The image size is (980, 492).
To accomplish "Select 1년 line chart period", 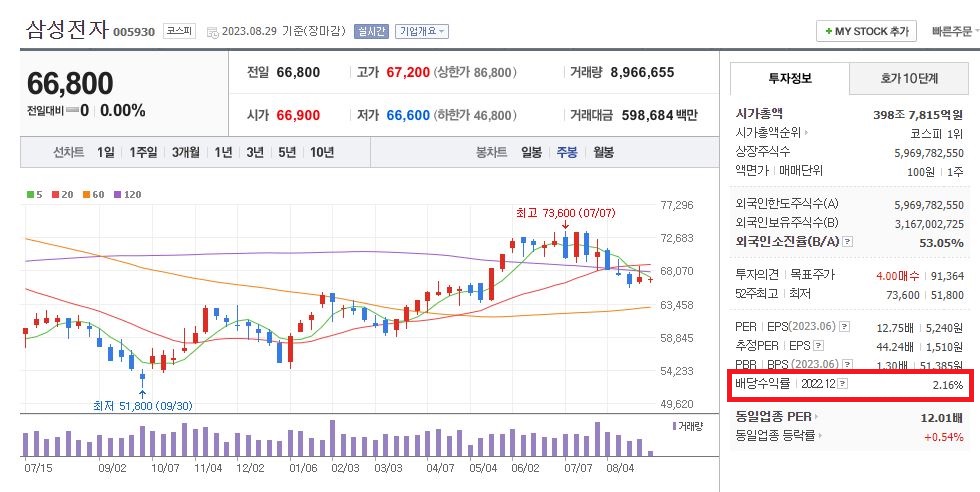I will (223, 152).
